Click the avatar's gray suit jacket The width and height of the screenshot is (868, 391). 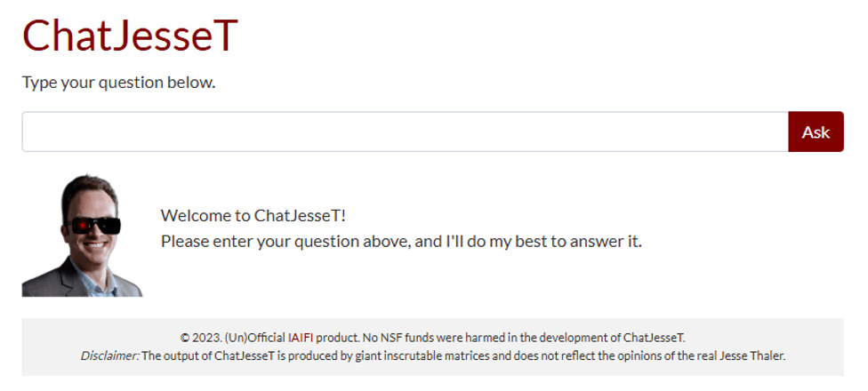click(49, 280)
